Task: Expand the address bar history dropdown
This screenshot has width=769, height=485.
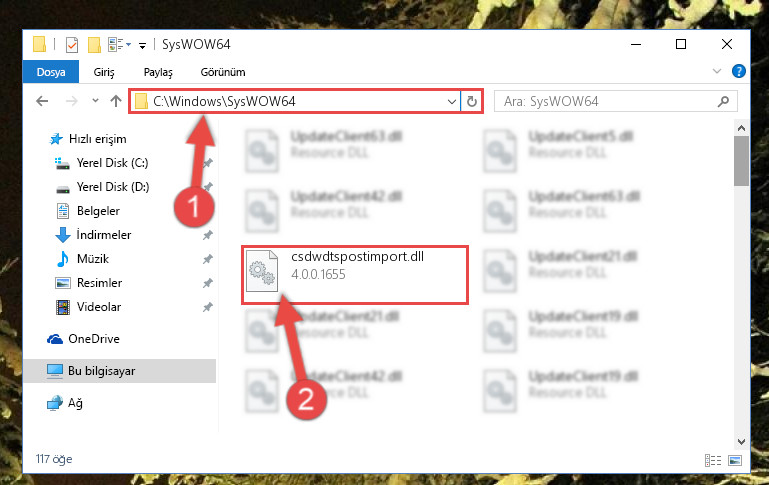Action: 452,102
